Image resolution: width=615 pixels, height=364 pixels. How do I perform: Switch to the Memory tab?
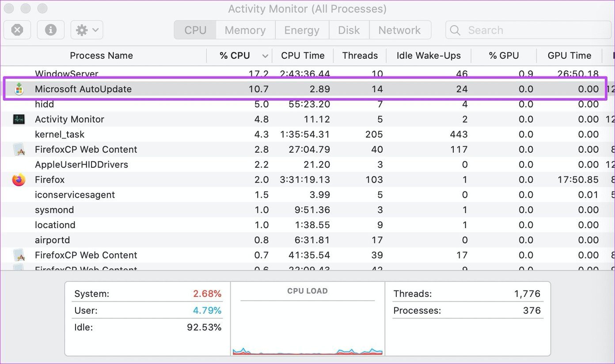[x=245, y=30]
